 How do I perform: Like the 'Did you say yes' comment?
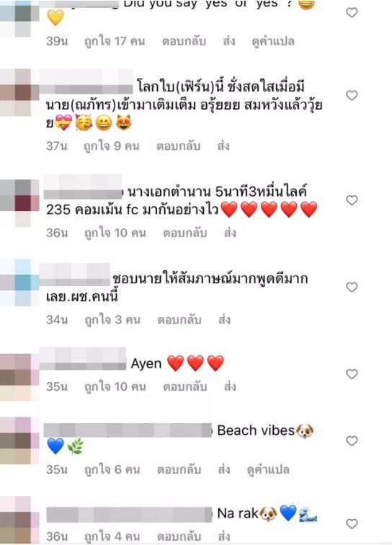[352, 13]
